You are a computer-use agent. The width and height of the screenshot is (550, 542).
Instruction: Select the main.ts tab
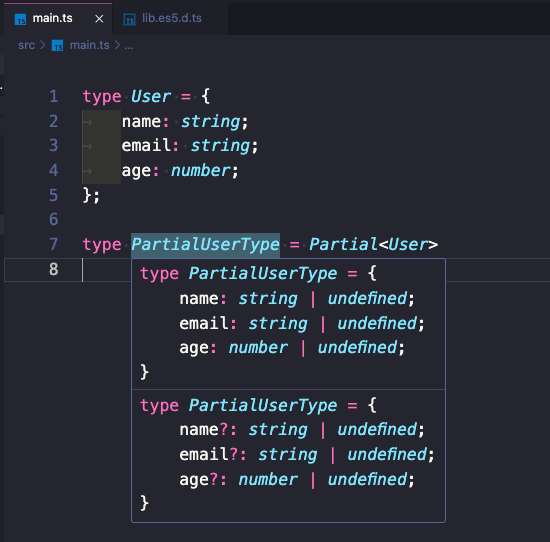pos(58,18)
